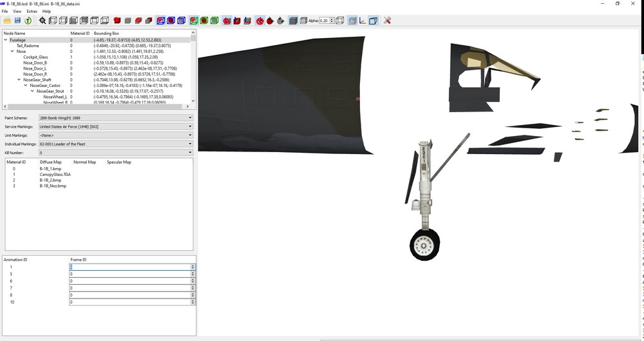Click the coordinate axes display icon

(362, 21)
